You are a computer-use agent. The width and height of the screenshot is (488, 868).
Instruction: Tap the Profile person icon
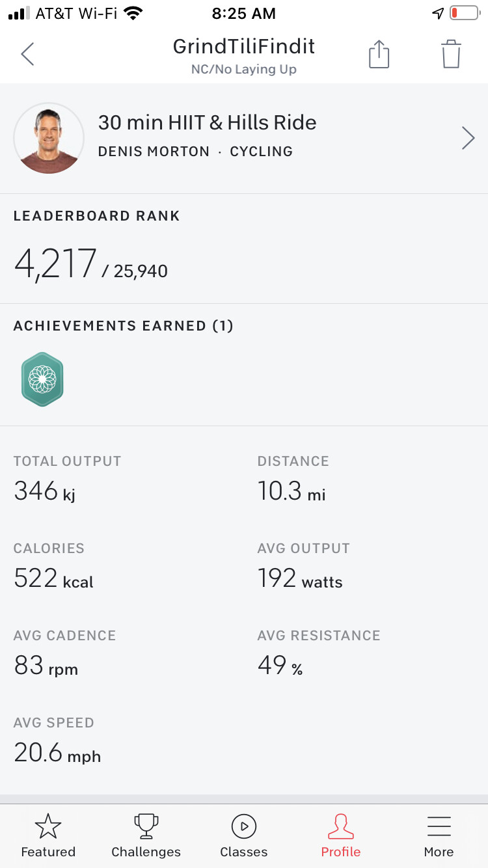(340, 827)
